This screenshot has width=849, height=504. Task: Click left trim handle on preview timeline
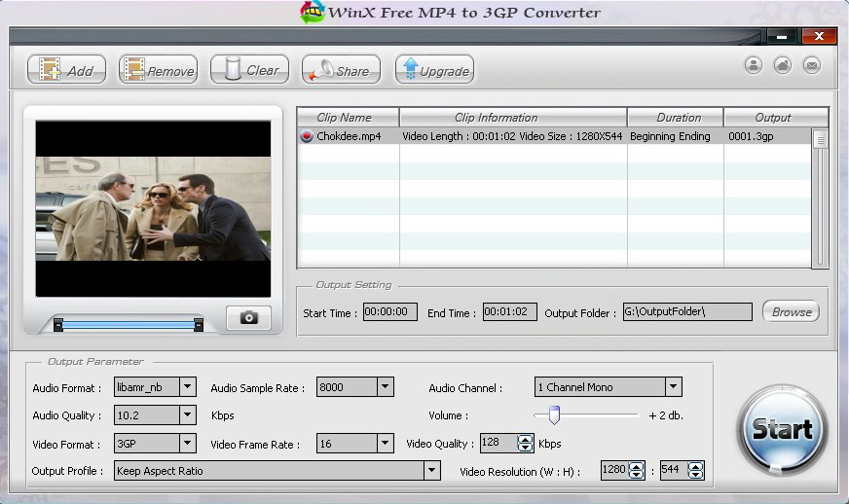58,325
